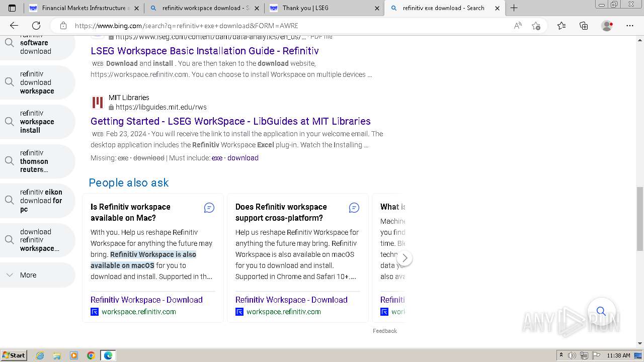Close the 'Thank you | LSEG' tab
This screenshot has height=362, width=644.
tap(377, 8)
